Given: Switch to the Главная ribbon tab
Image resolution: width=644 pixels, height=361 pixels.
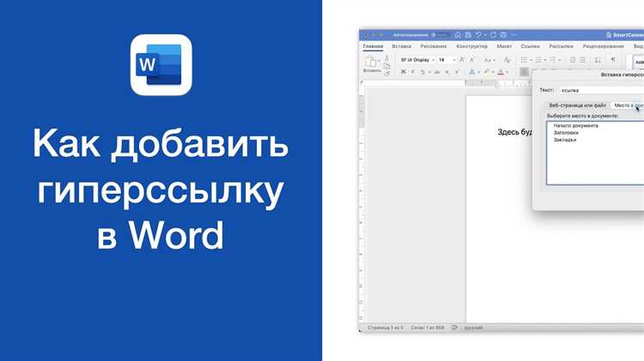Looking at the screenshot, I should [x=373, y=46].
